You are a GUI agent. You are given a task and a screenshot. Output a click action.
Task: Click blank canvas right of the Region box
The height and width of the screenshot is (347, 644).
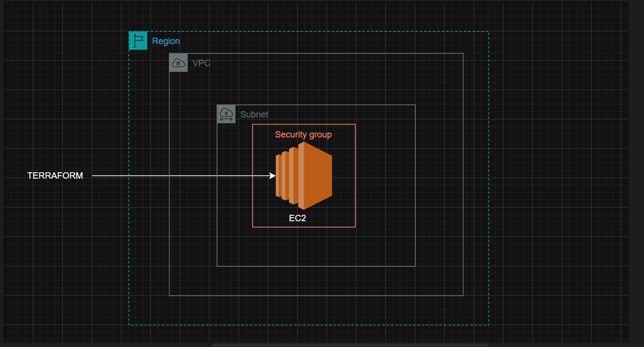pyautogui.click(x=558, y=176)
